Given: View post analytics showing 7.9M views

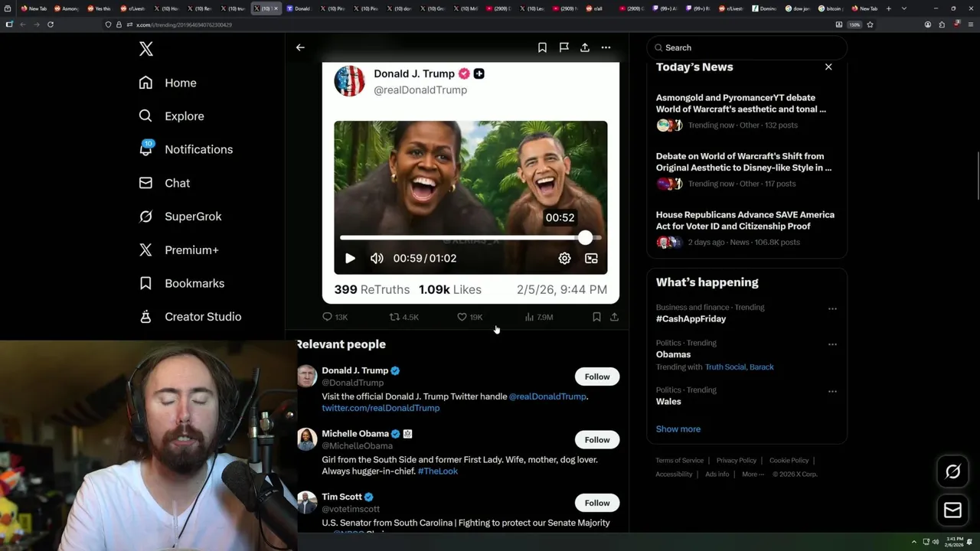Looking at the screenshot, I should click(538, 317).
